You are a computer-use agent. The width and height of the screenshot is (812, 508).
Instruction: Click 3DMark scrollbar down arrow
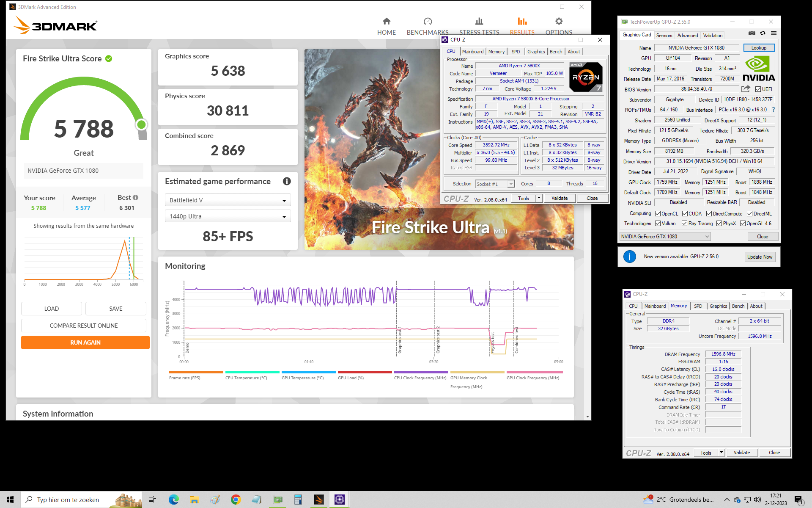587,417
